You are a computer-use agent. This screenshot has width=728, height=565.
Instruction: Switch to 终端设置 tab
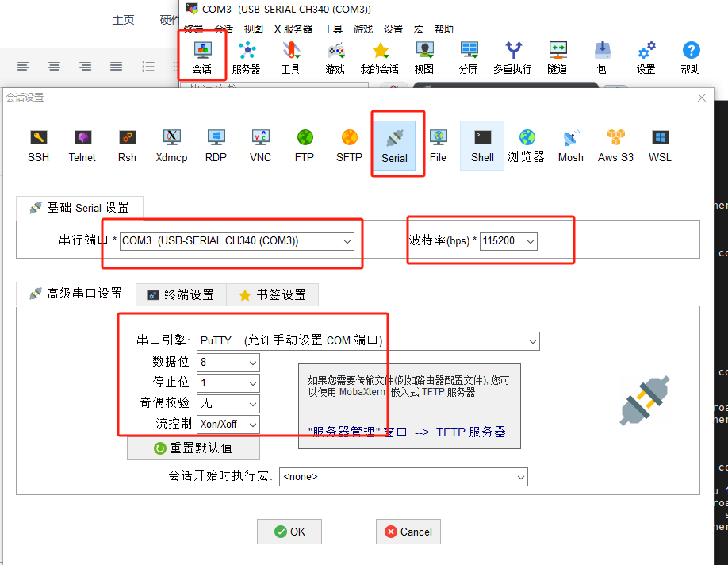pos(181,294)
